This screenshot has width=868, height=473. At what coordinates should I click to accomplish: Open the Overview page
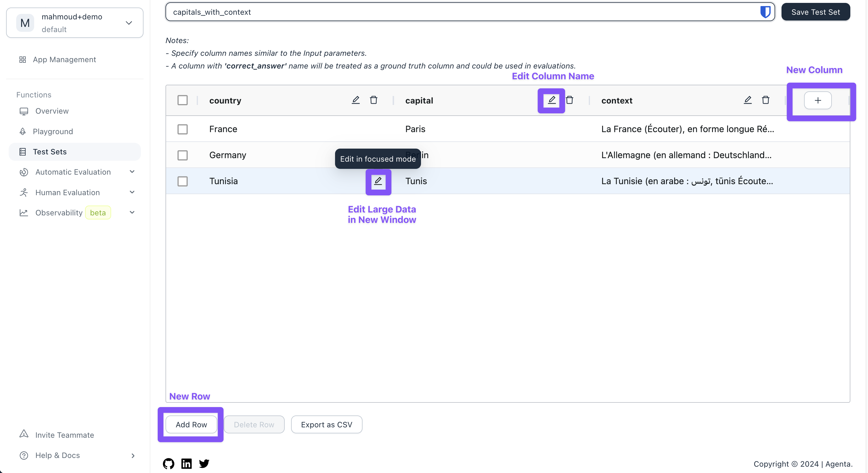click(x=75, y=111)
